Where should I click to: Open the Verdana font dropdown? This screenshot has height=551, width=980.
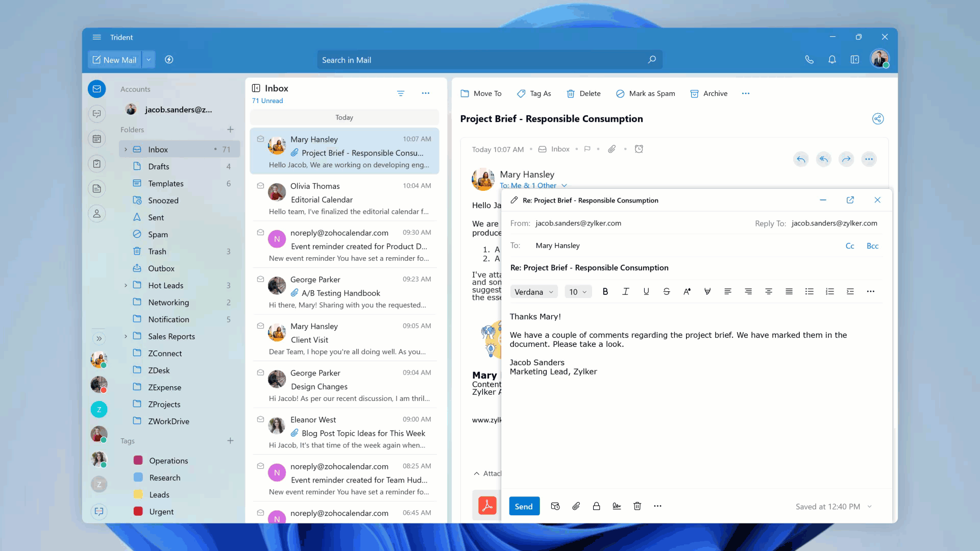coord(533,292)
